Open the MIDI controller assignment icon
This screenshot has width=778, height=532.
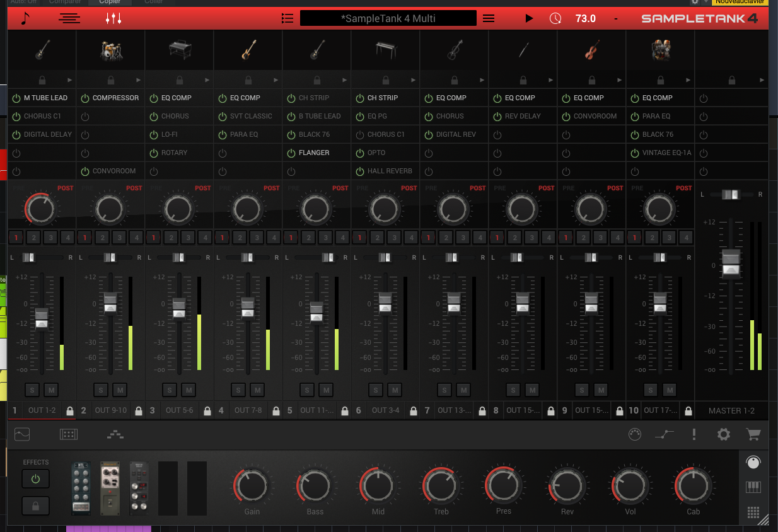tap(635, 434)
